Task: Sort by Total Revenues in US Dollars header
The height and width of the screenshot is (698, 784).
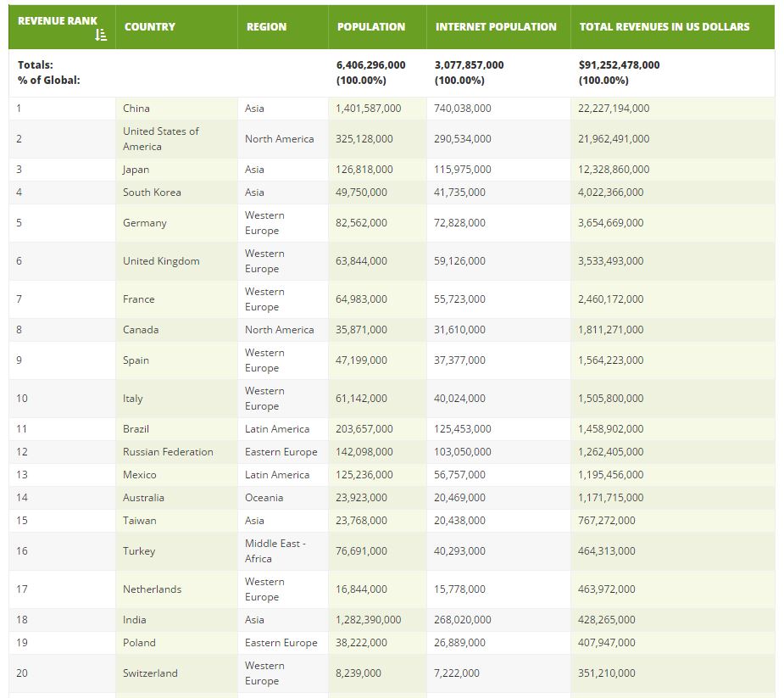Action: pos(672,27)
